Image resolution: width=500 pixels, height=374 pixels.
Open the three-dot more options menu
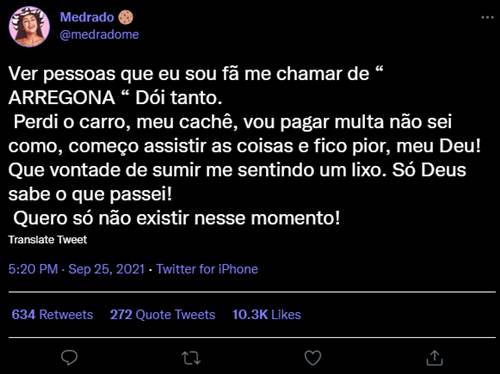coord(487,17)
